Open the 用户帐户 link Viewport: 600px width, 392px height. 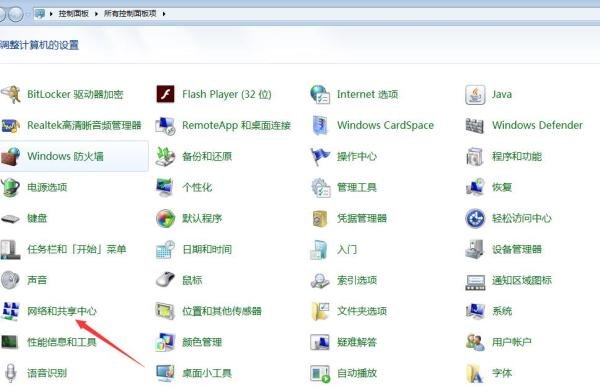512,342
